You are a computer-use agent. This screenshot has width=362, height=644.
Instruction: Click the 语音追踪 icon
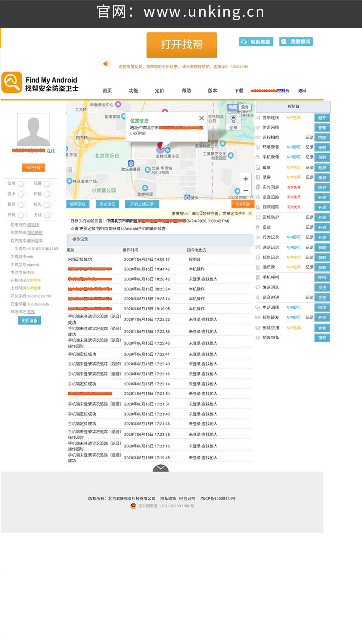258,197
